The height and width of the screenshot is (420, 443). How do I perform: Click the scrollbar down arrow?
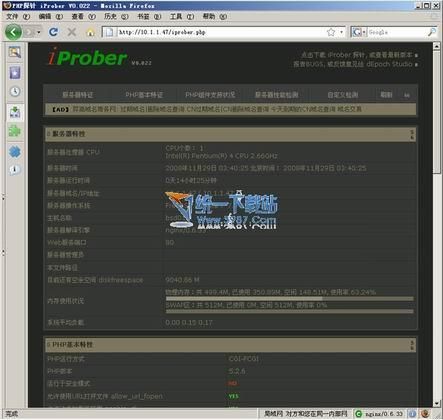pyautogui.click(x=437, y=403)
